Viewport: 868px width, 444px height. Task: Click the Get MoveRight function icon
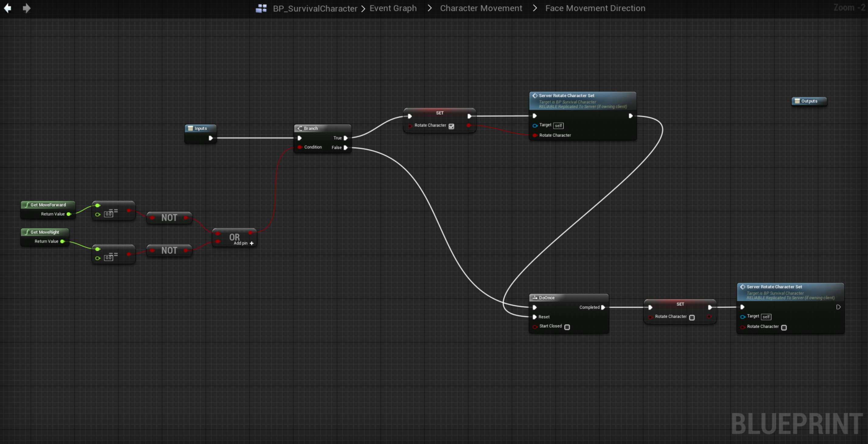(x=27, y=232)
